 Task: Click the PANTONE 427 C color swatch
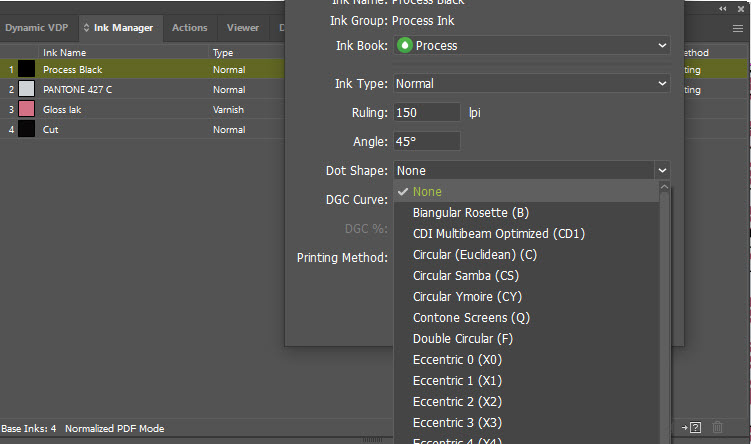pos(26,90)
